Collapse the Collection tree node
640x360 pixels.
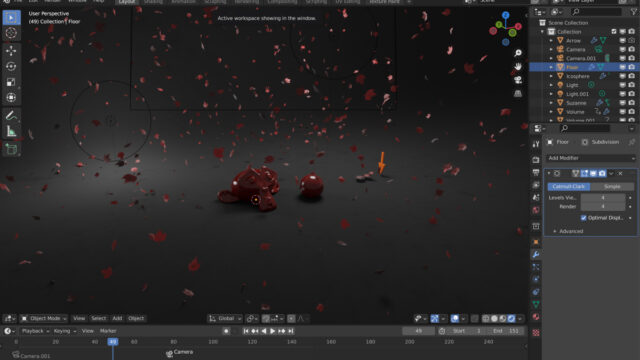pyautogui.click(x=542, y=31)
